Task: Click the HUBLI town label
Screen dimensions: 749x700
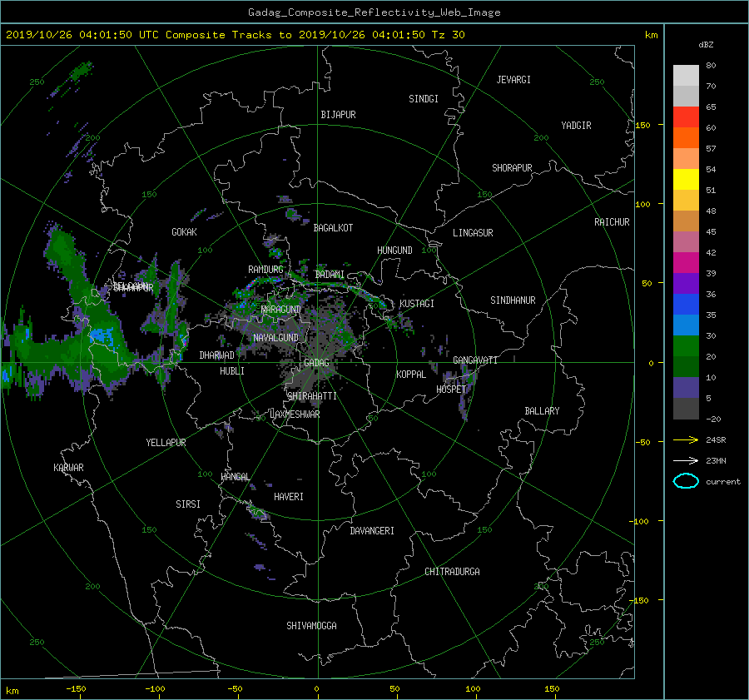Action: (x=232, y=371)
